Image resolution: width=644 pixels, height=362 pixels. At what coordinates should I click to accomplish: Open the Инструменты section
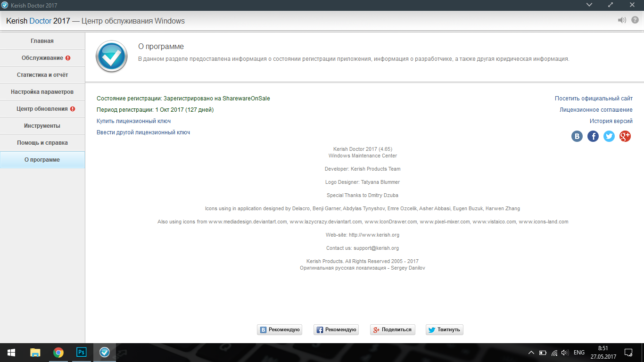[42, 126]
